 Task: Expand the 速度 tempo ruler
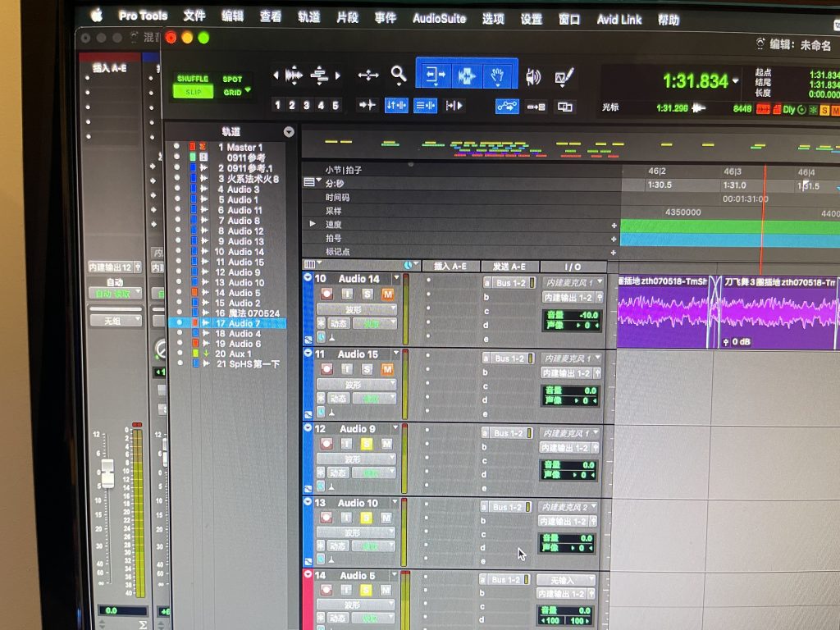click(313, 223)
